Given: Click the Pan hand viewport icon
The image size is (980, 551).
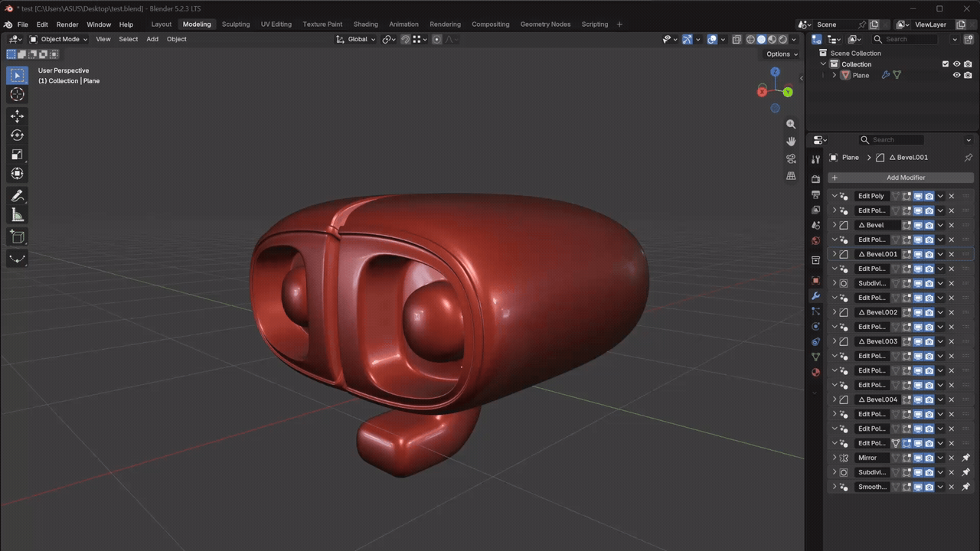Looking at the screenshot, I should (x=791, y=142).
